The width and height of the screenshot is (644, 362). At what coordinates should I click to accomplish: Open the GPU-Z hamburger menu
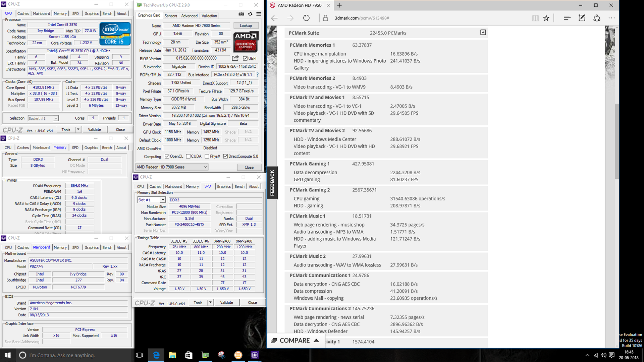coord(259,14)
